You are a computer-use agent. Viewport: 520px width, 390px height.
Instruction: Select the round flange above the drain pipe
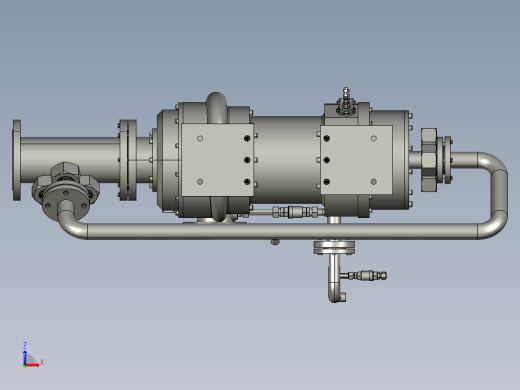point(334,247)
